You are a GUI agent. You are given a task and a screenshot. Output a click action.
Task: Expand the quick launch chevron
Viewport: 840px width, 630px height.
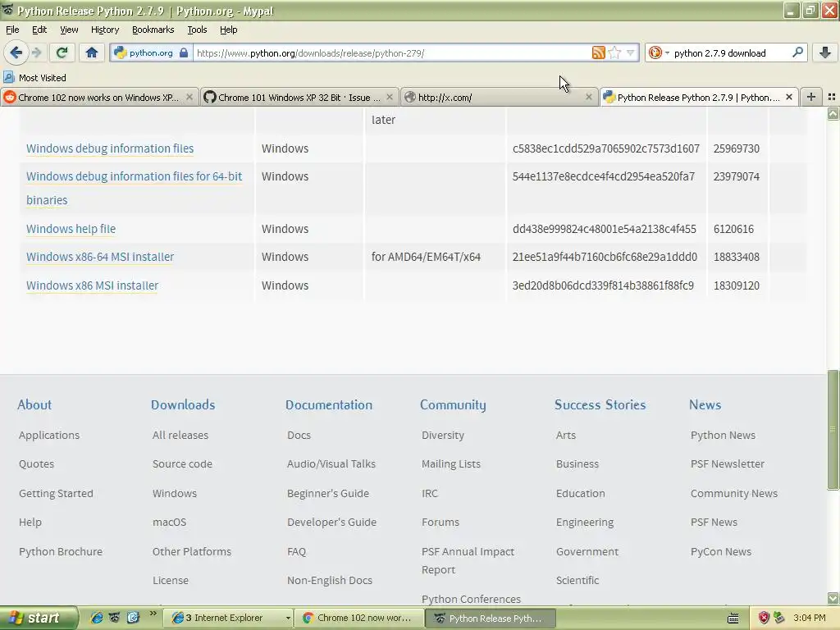(153, 614)
